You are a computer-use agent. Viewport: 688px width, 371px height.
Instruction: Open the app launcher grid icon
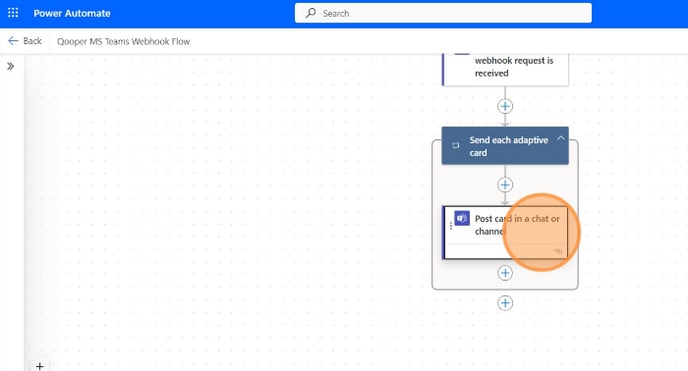click(13, 13)
